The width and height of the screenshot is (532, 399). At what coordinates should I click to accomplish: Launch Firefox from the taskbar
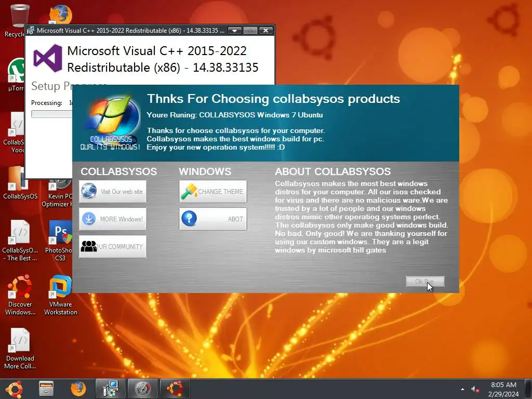tap(78, 389)
